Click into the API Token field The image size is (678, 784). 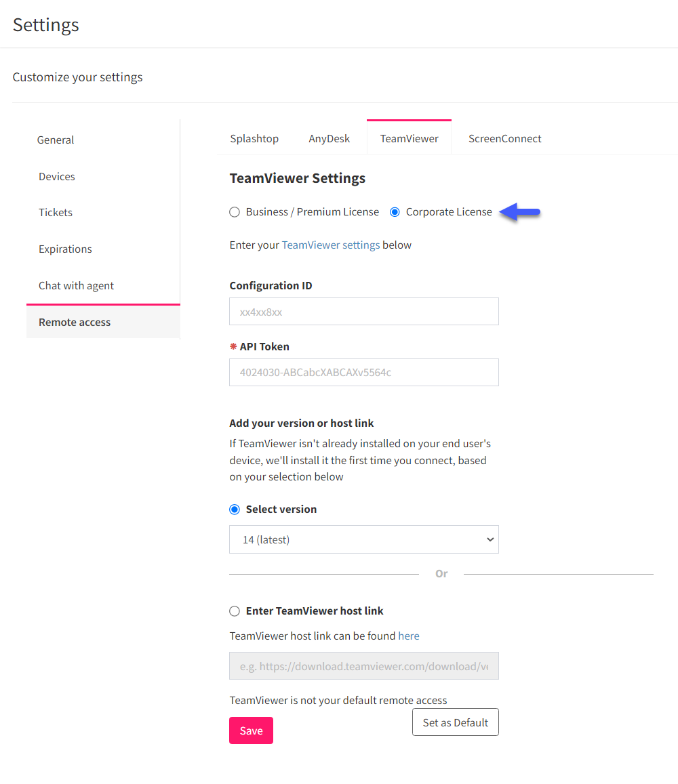point(364,373)
